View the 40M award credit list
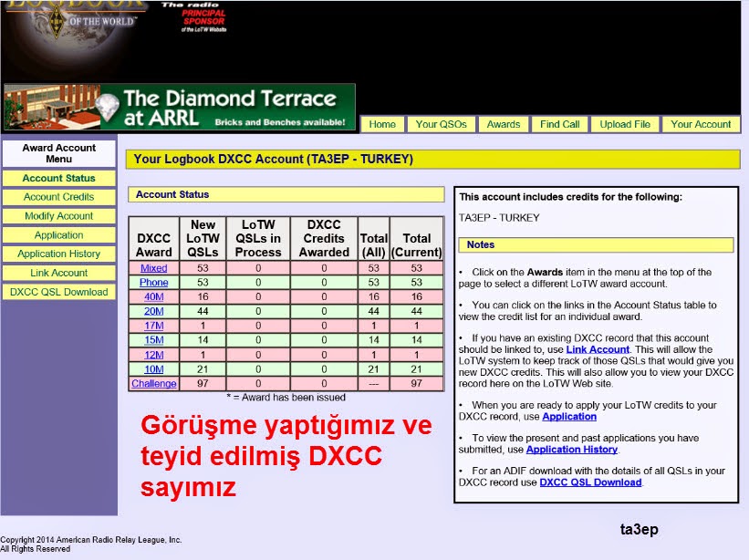749x560 pixels. [x=154, y=296]
